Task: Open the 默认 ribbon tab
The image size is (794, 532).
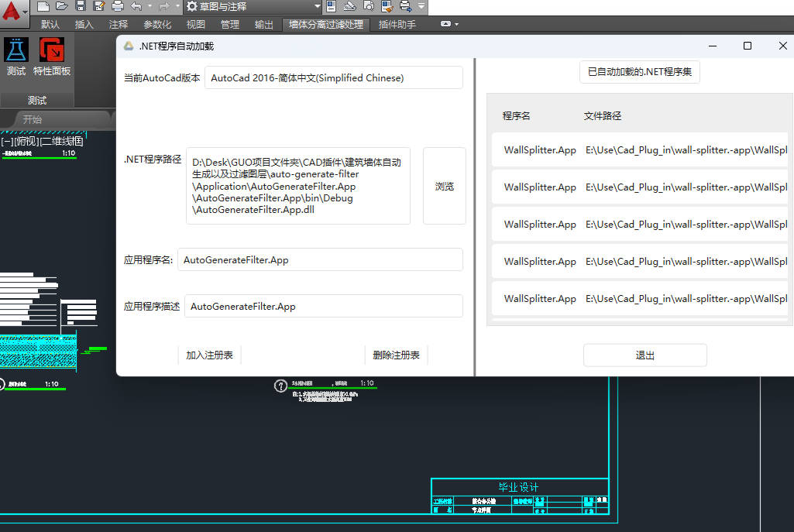Action: point(50,25)
